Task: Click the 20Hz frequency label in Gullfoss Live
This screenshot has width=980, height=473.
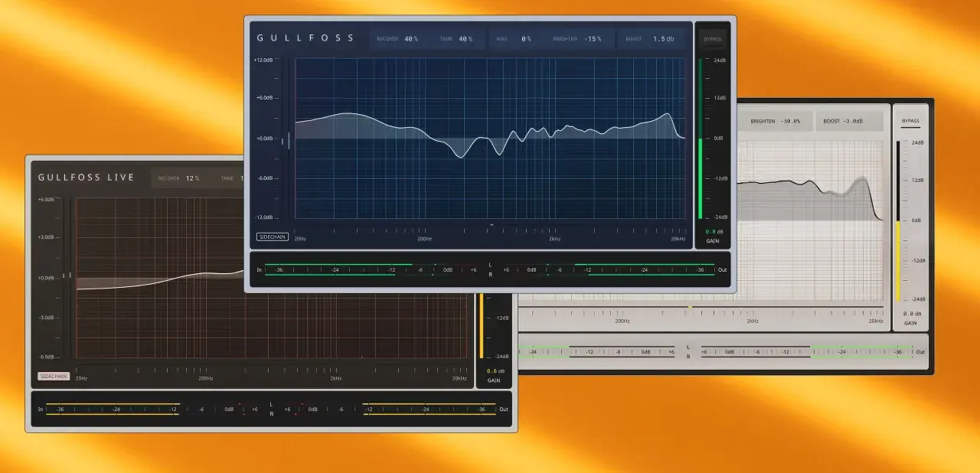Action: (81, 378)
